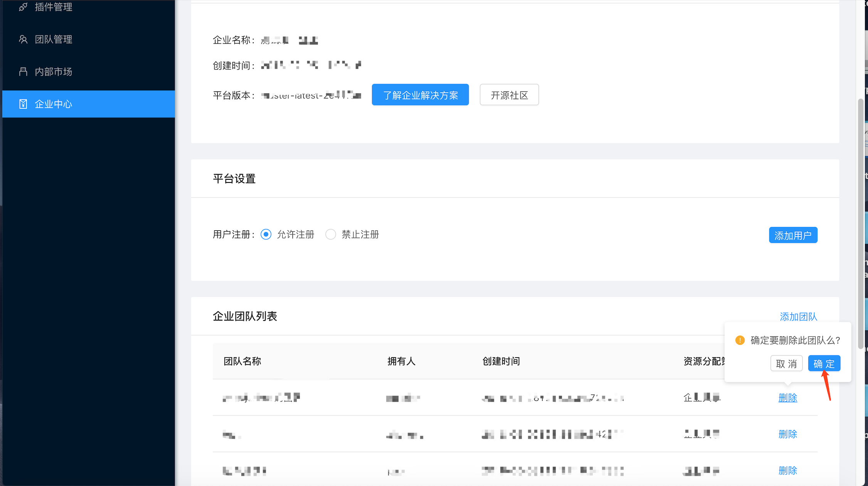This screenshot has height=486, width=868.
Task: Open 团队管理 menu item
Action: (88, 39)
